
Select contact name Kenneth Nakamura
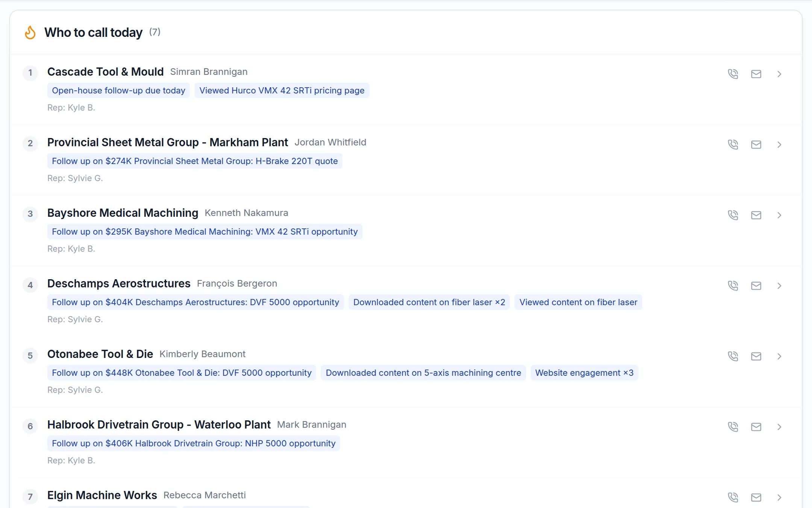click(x=246, y=213)
